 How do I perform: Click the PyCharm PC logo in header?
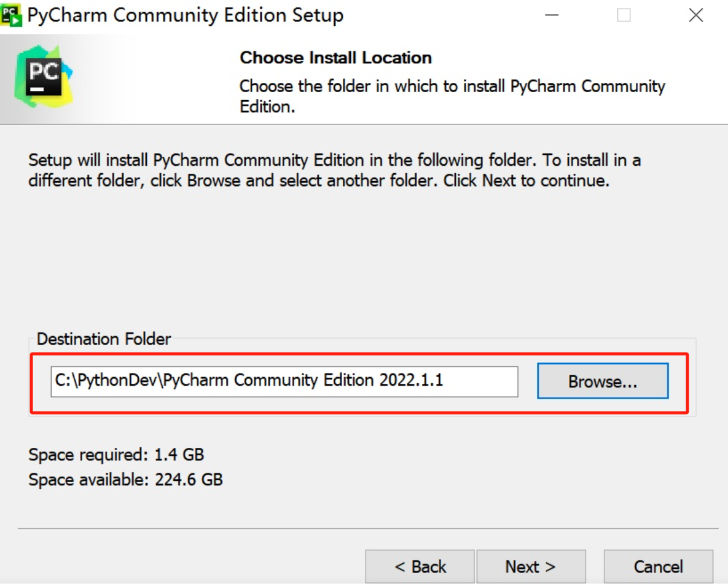tap(44, 76)
